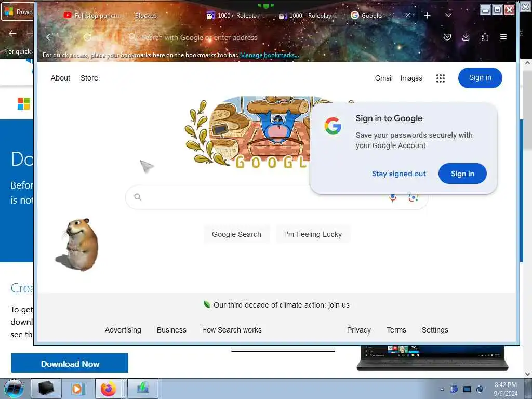Open Manage bookmarks link

pyautogui.click(x=270, y=55)
